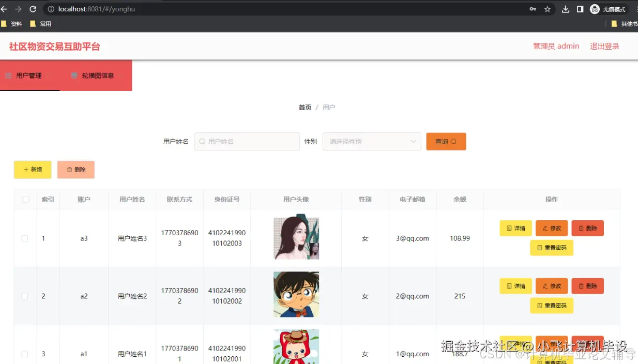Open saved passwords key icon
Screen dimensions: 638x364
click(533, 9)
